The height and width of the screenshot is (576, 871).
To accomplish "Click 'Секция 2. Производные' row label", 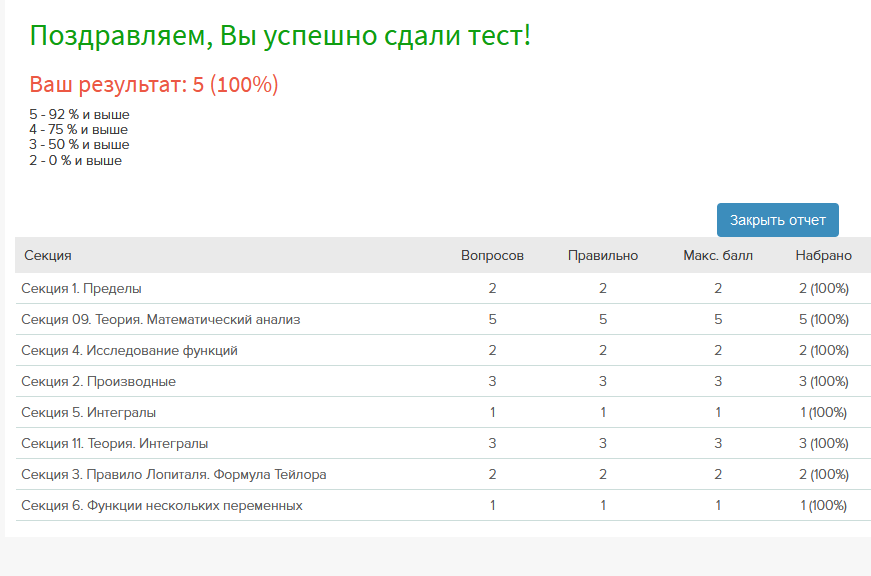I will (98, 382).
